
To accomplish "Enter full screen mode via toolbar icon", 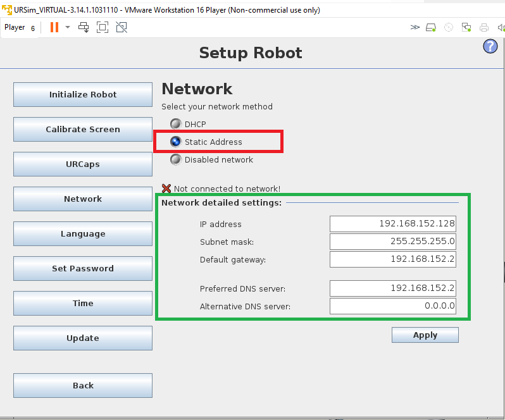I will pos(103,27).
